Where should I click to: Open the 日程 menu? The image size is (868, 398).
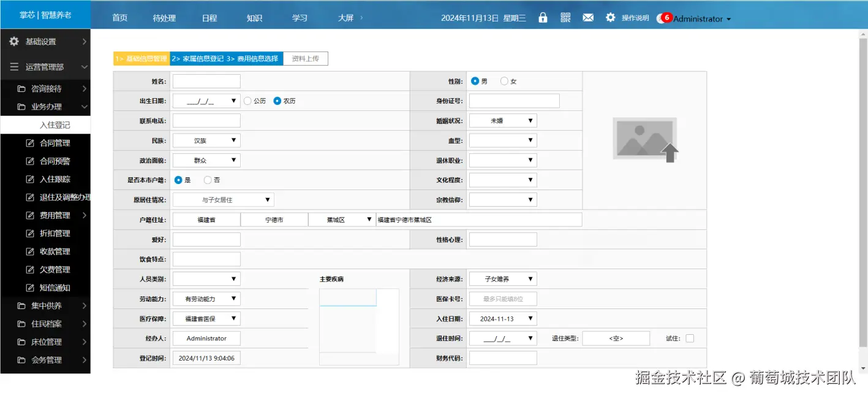click(209, 18)
